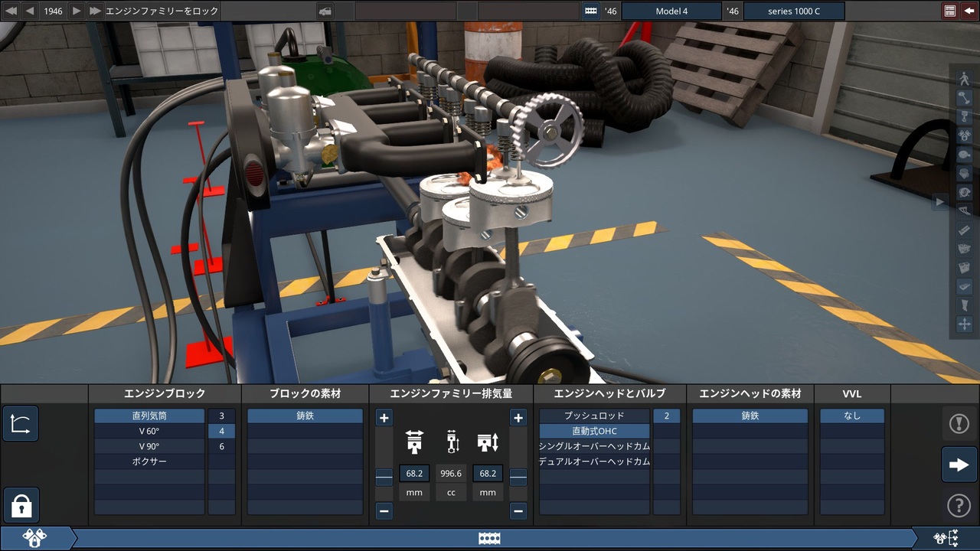This screenshot has width=980, height=551.
Task: Open the warnings exclamation icon
Action: 959,423
